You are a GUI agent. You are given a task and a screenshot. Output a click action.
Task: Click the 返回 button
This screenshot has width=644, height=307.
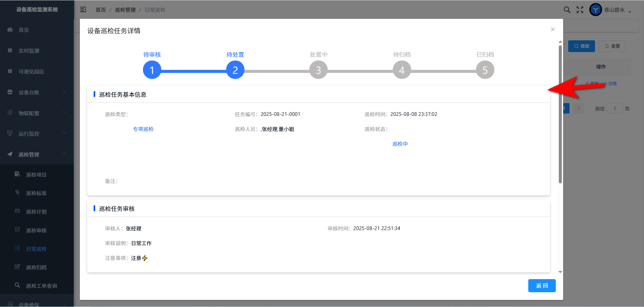[542, 286]
